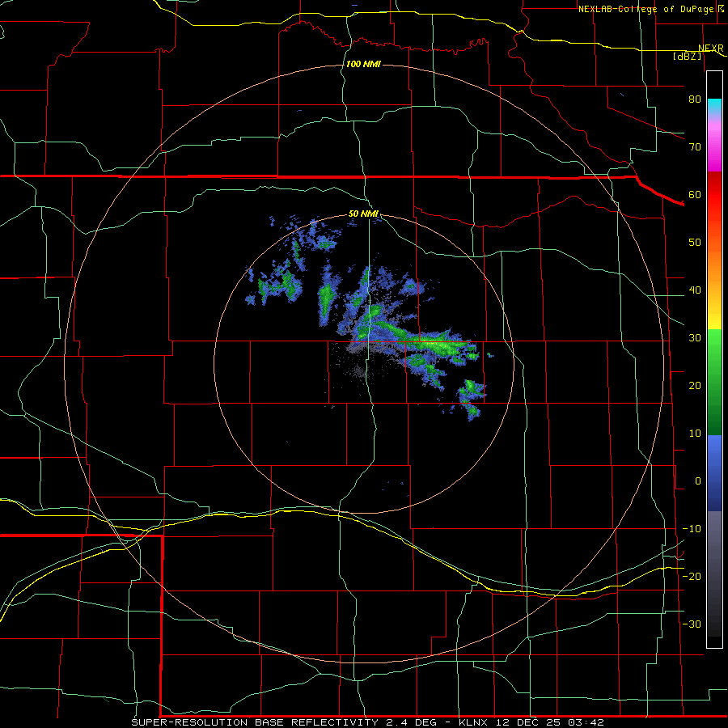
Task: Click the 50 dBZ scale value
Action: tap(695, 243)
